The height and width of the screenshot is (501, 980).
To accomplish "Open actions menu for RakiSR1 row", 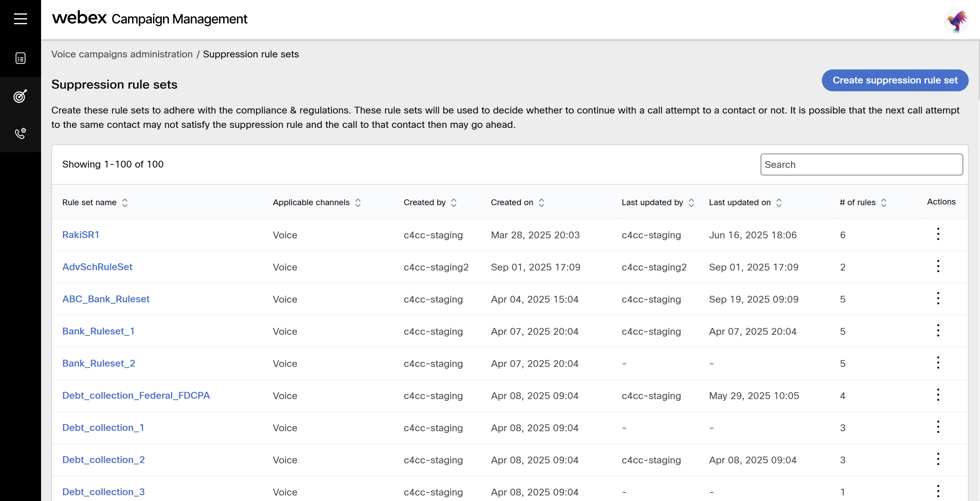I will (x=938, y=234).
